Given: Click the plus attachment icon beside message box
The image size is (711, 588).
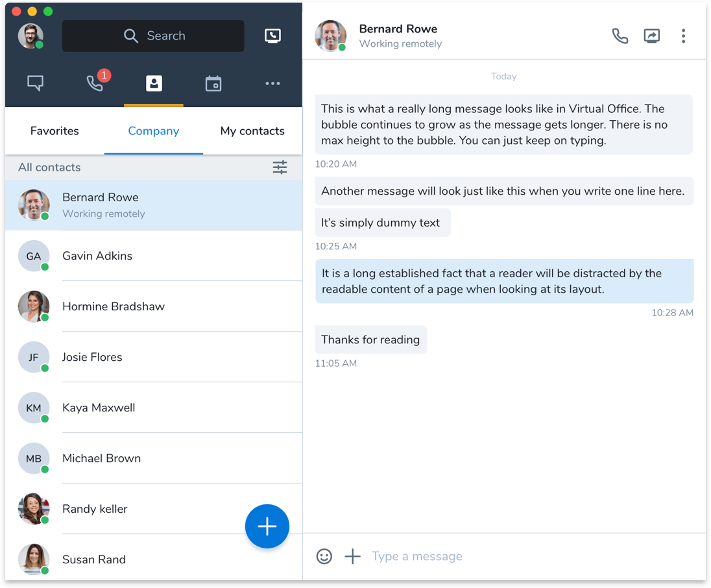Looking at the screenshot, I should 352,556.
